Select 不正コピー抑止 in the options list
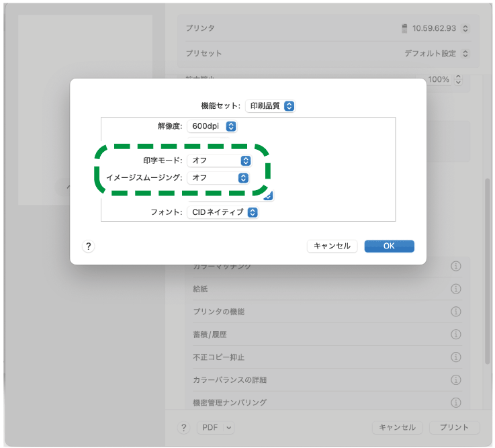 pyautogui.click(x=327, y=357)
